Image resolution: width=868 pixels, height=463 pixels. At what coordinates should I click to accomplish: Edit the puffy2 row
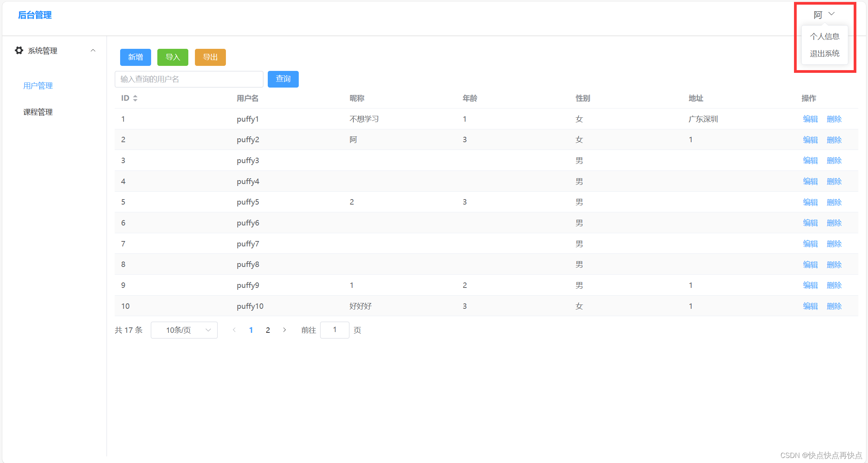(x=810, y=140)
